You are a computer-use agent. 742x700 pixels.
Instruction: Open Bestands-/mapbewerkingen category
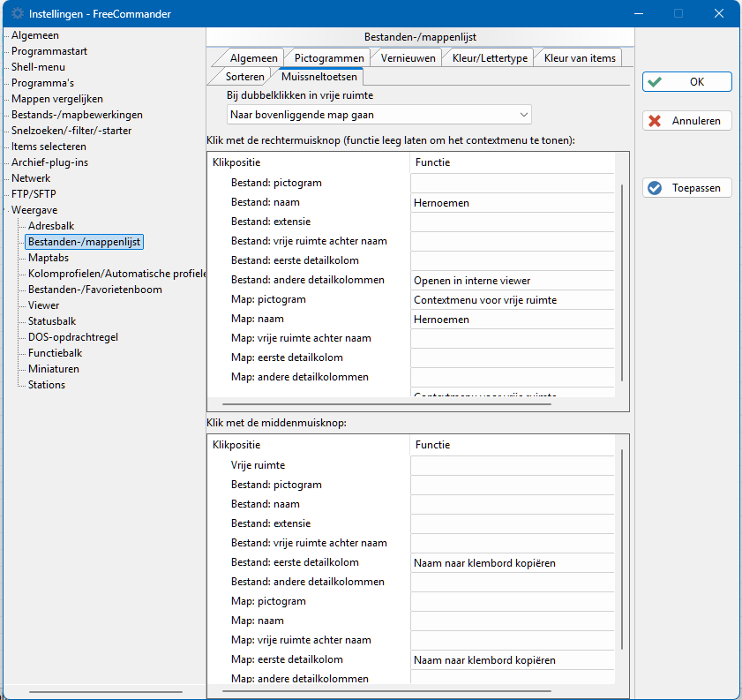pyautogui.click(x=77, y=115)
